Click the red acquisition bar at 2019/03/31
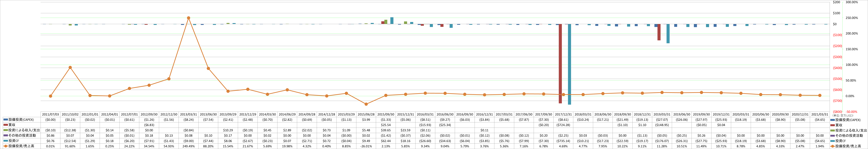Viewport: 868px width, 149px height. [659, 32]
